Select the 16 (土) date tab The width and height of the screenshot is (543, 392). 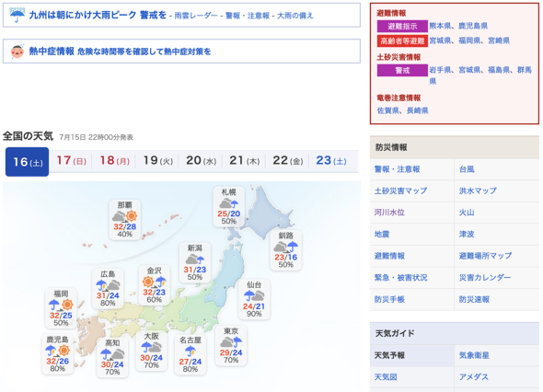pyautogui.click(x=28, y=162)
